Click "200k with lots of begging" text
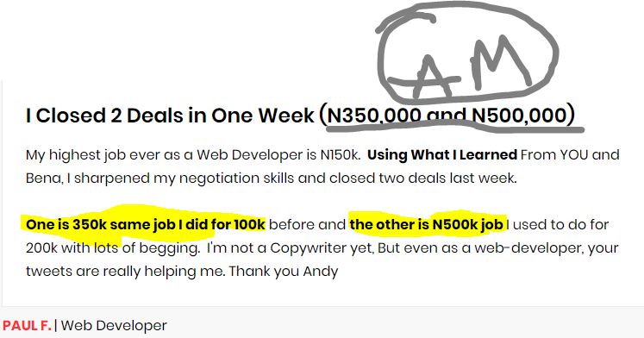This screenshot has height=338, width=644. click(113, 248)
